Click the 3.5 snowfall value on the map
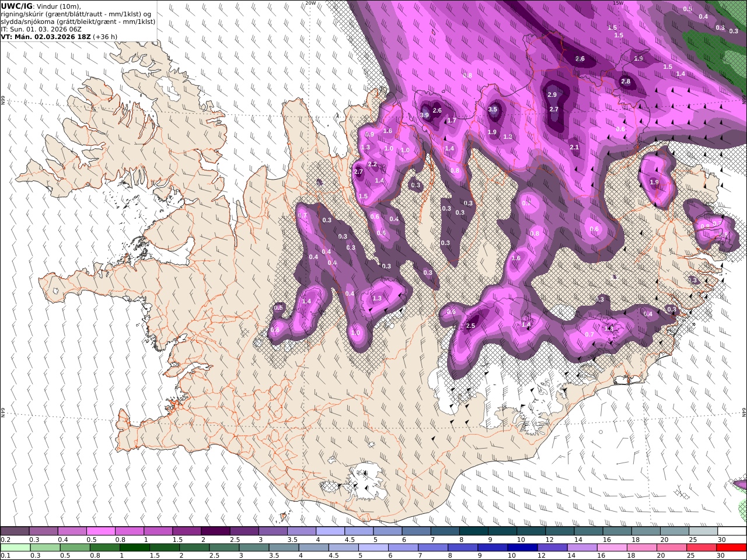The height and width of the screenshot is (560, 747). click(x=493, y=109)
